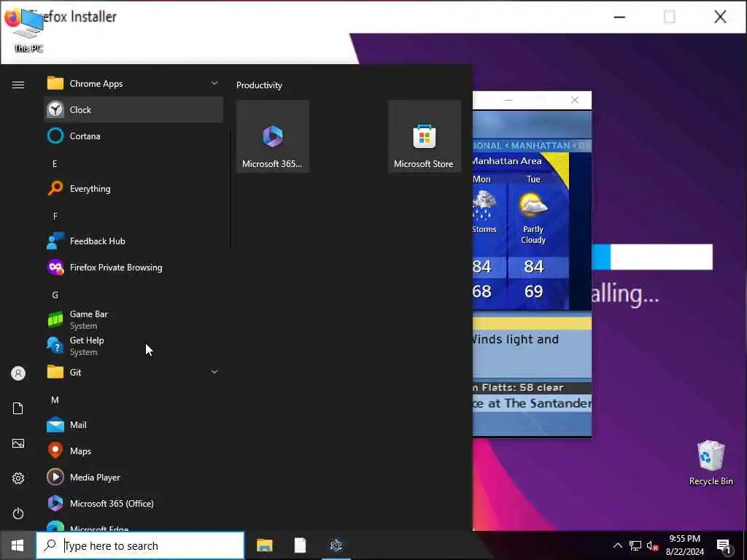
Task: Open the network status tray icon
Action: (x=635, y=545)
